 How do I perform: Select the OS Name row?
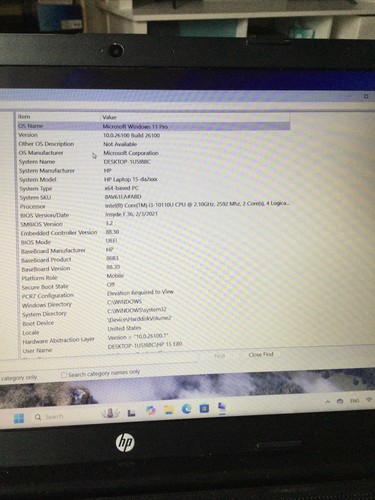[x=153, y=126]
